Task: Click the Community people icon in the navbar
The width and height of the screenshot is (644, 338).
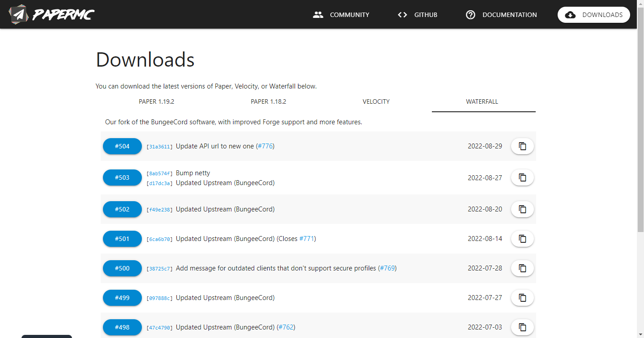Action: click(318, 14)
